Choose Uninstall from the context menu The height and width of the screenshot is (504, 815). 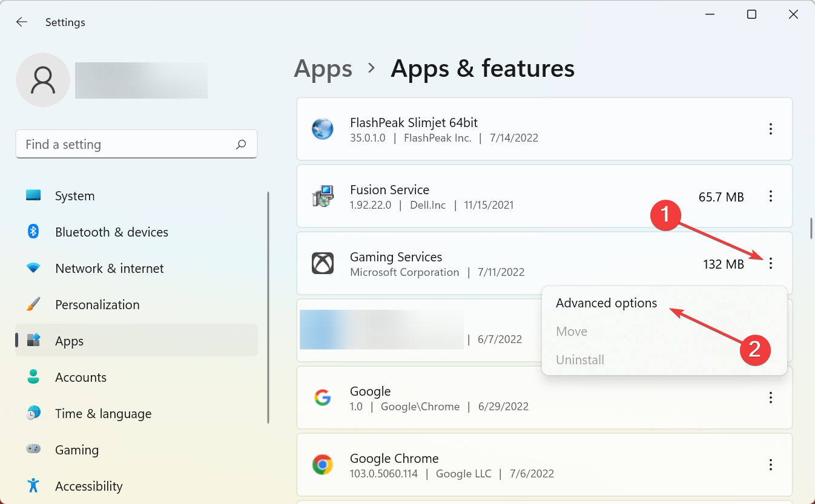664,360
